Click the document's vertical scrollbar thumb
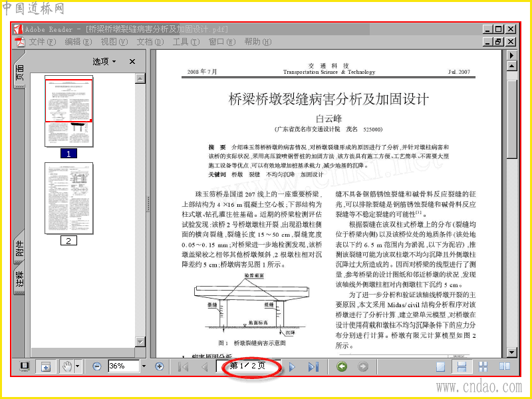This screenshot has width=532, height=399. pos(511,120)
